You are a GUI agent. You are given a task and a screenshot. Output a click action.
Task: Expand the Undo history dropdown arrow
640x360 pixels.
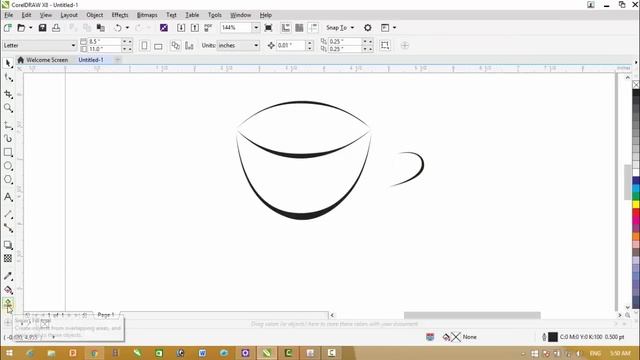(127, 28)
